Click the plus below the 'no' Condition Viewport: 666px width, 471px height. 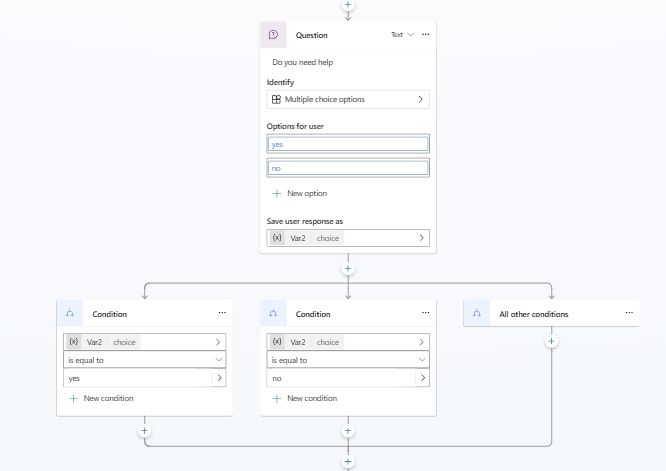pyautogui.click(x=348, y=431)
